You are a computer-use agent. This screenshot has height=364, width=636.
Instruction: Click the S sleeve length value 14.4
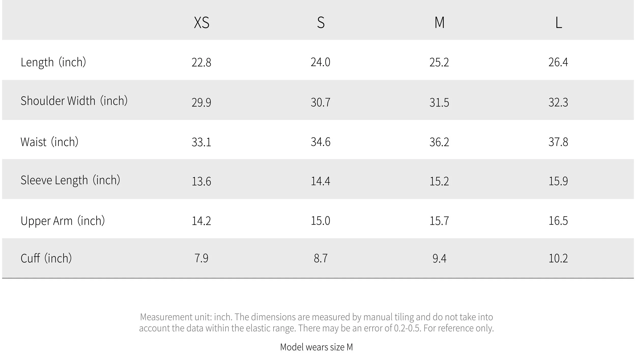click(x=320, y=181)
